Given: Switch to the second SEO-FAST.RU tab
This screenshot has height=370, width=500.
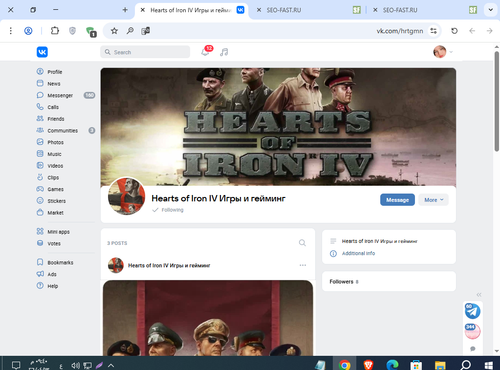Looking at the screenshot, I should (424, 10).
